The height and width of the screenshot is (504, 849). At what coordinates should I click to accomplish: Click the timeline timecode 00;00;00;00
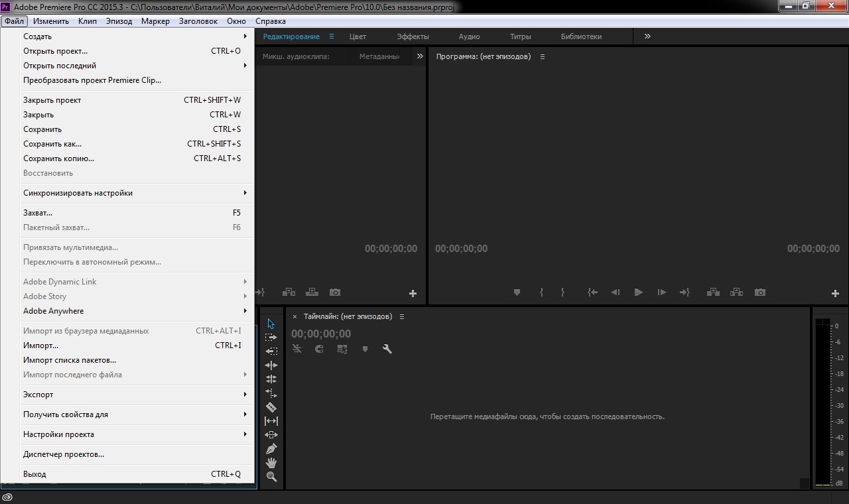pos(321,334)
